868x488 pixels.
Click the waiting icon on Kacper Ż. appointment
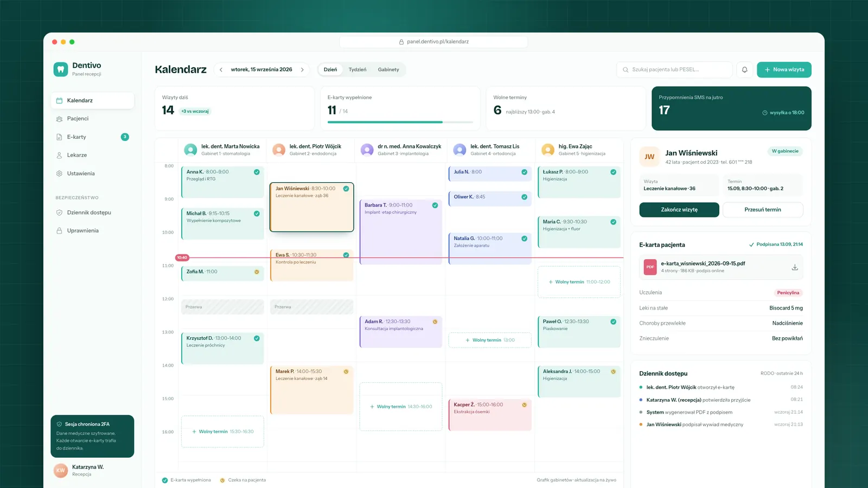(524, 404)
